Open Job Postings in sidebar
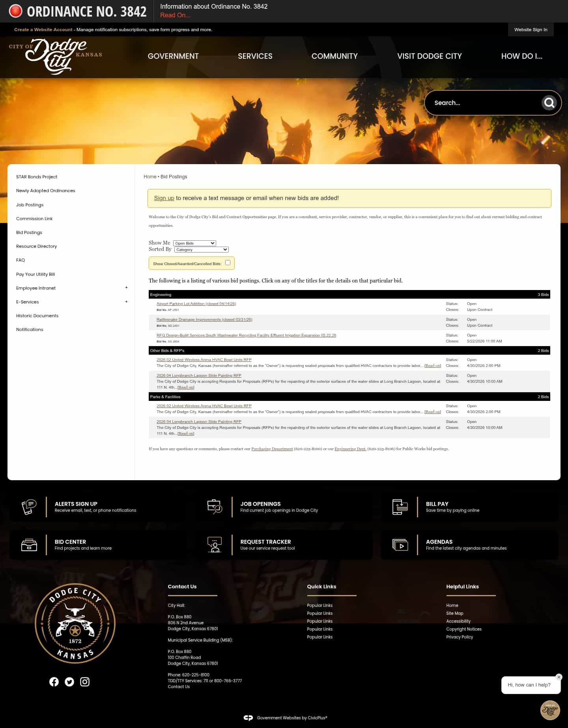 click(30, 205)
